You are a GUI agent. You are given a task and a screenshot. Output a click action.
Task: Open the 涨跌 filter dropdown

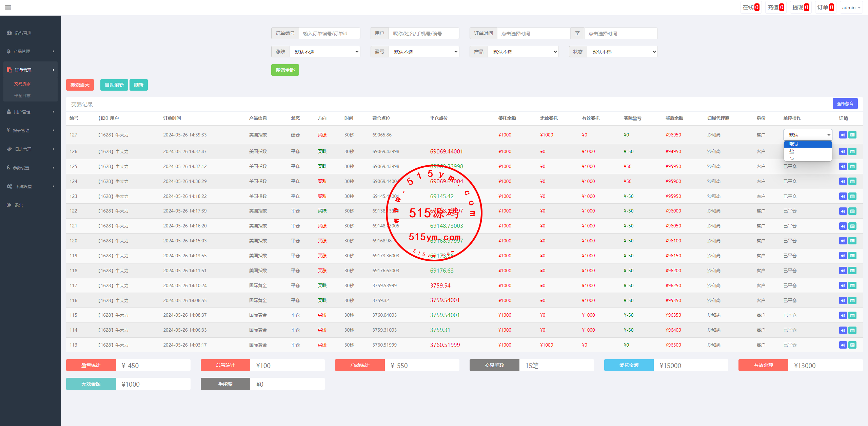325,52
